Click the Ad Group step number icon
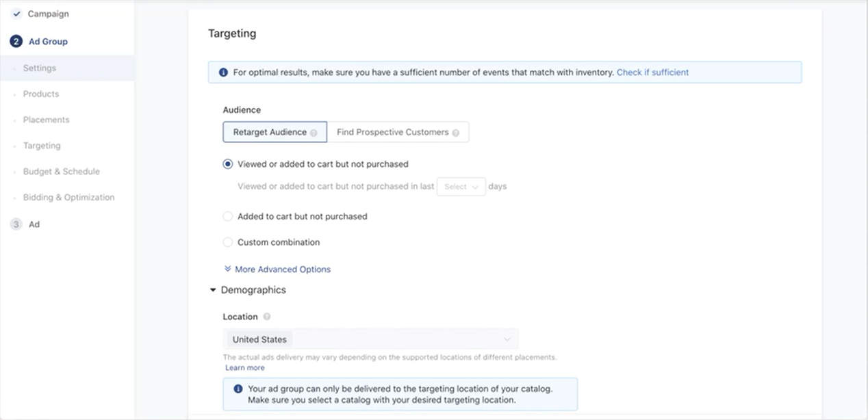This screenshot has width=868, height=420. click(16, 41)
